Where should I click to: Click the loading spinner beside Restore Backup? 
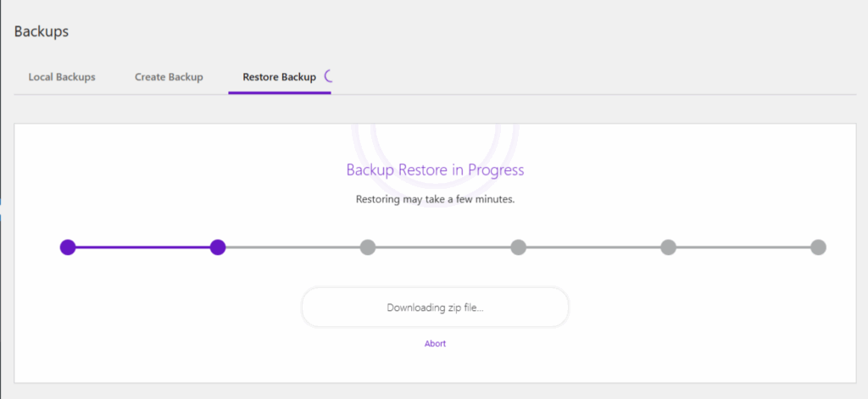coord(329,76)
